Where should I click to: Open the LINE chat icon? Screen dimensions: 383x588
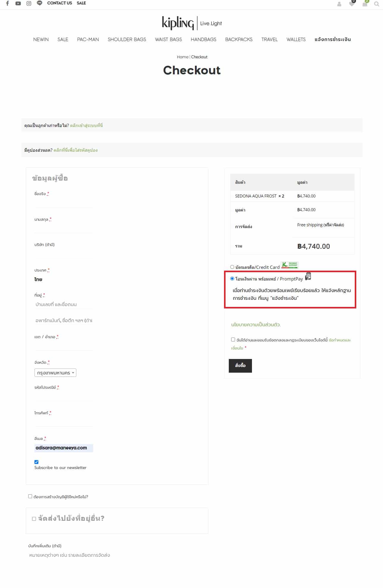(40, 3)
